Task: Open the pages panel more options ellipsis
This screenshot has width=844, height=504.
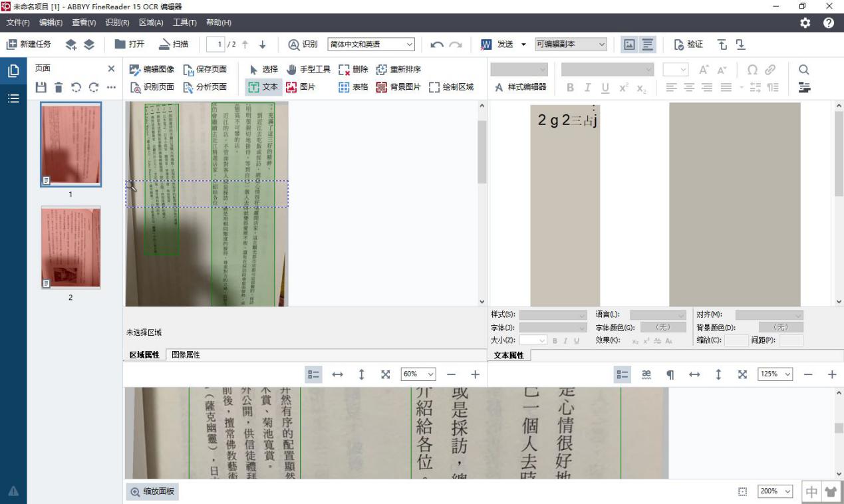Action: [x=111, y=87]
